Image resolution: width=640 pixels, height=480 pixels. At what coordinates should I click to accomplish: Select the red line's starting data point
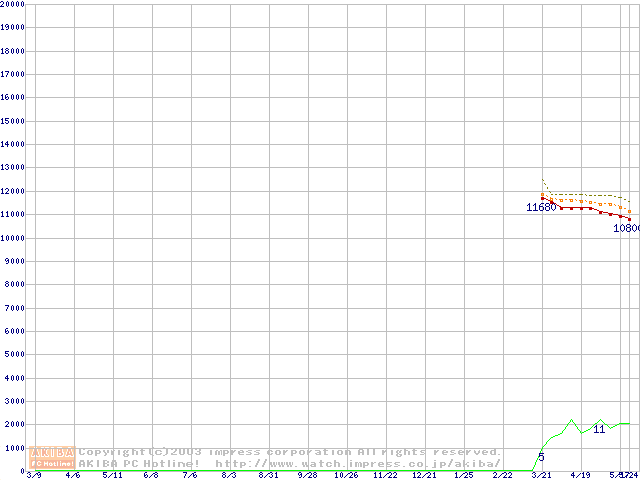pyautogui.click(x=543, y=196)
